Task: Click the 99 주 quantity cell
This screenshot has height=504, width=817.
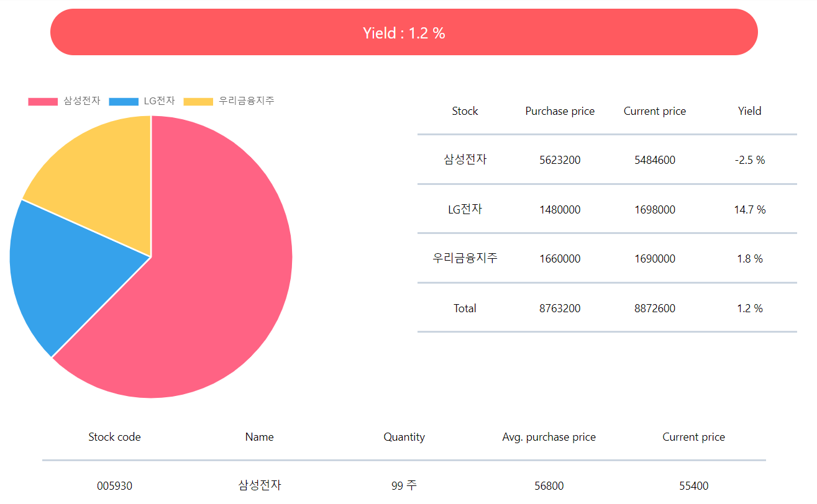Action: click(x=404, y=486)
